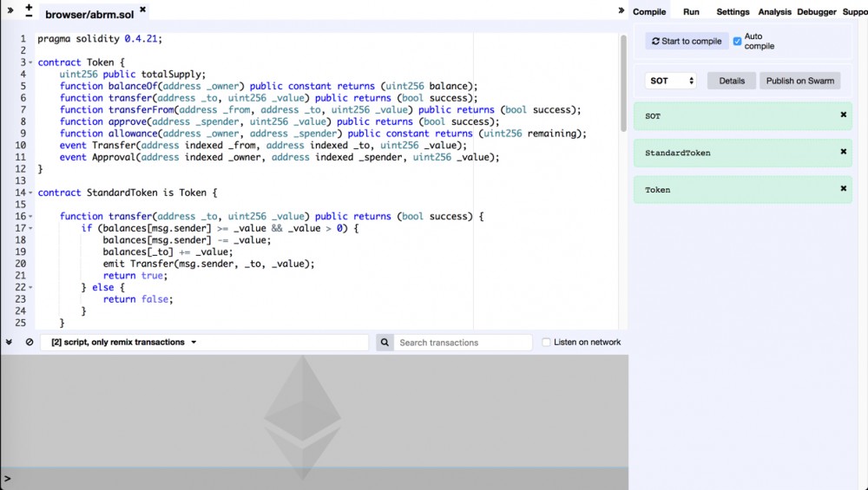Open the Debugger tab

point(817,11)
